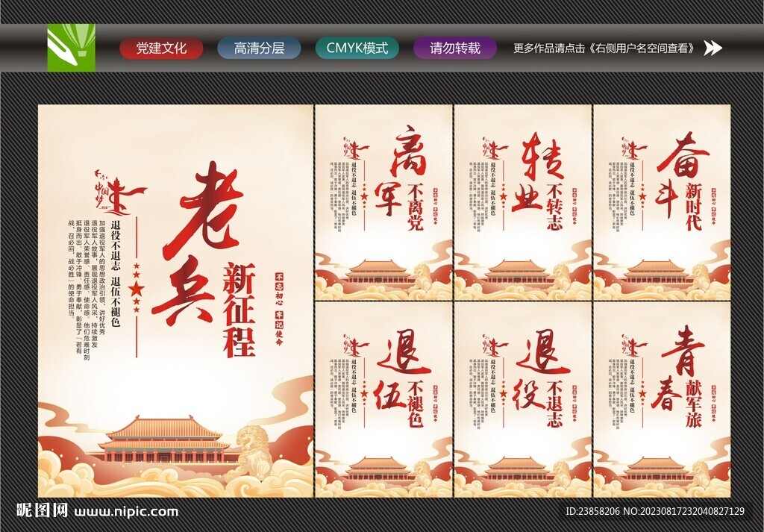Click the red star divider on the large poster
Image resolution: width=764 pixels, height=532 pixels.
click(137, 289)
